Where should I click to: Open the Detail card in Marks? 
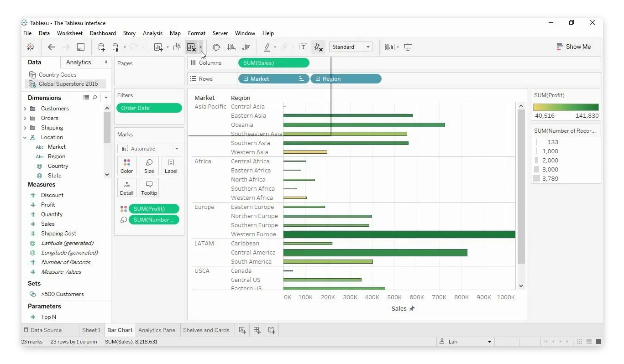coord(127,187)
